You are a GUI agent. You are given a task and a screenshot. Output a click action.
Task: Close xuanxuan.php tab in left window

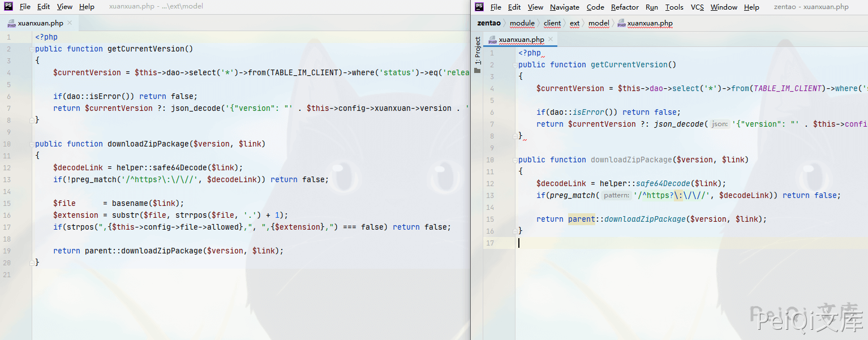click(x=70, y=23)
